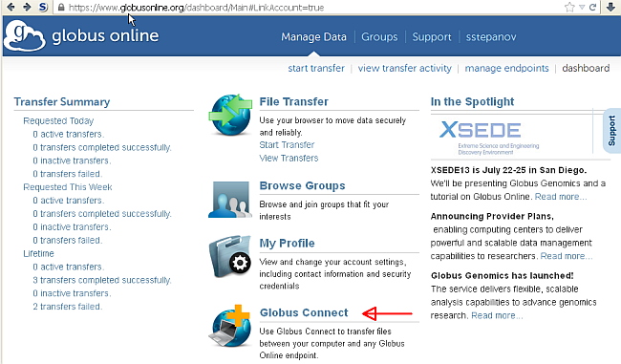Select the start transfer sub-navigation link

pos(316,68)
